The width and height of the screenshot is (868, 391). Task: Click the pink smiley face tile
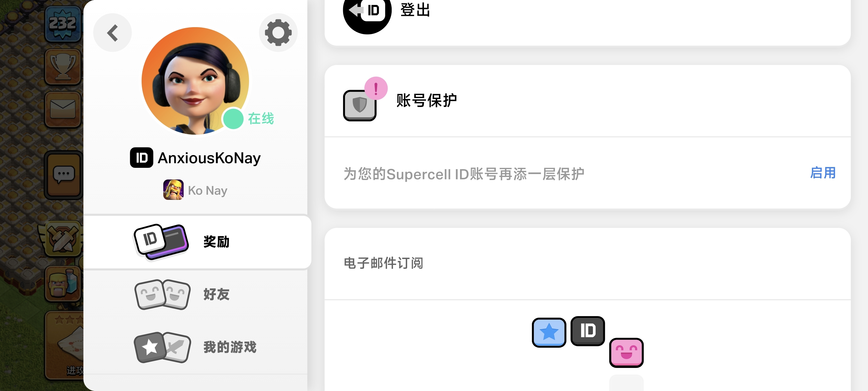[626, 353]
